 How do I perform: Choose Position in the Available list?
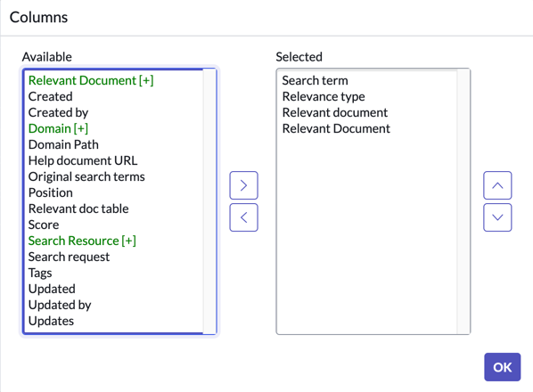(51, 192)
